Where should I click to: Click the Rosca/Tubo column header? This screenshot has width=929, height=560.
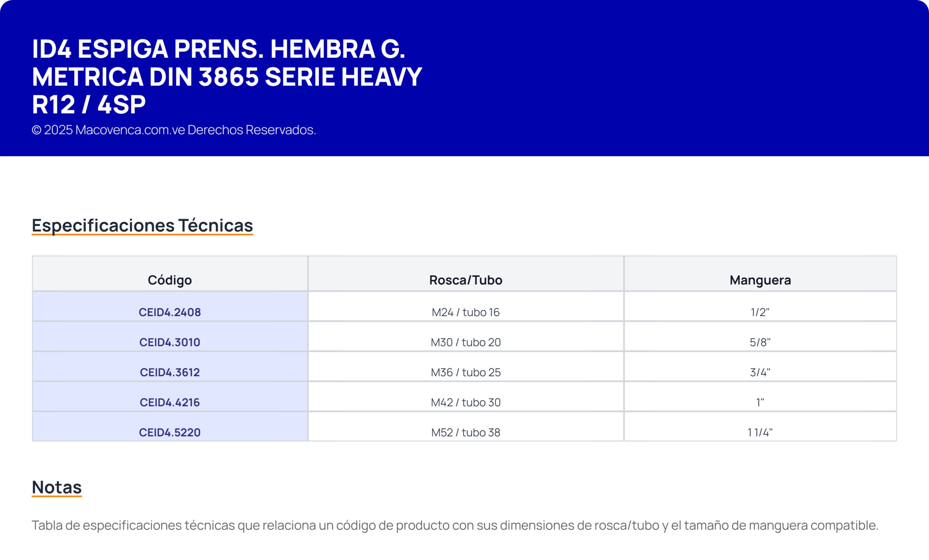[466, 280]
